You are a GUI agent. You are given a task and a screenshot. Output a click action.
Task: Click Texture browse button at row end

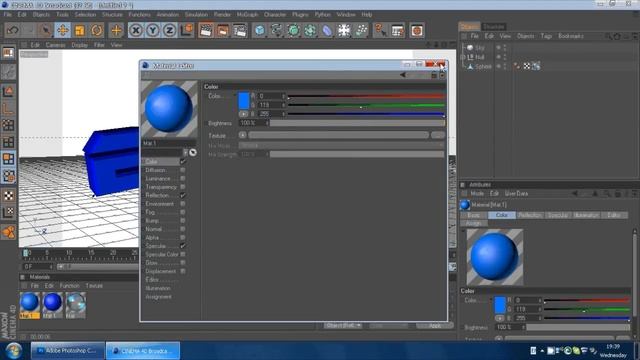pyautogui.click(x=438, y=135)
